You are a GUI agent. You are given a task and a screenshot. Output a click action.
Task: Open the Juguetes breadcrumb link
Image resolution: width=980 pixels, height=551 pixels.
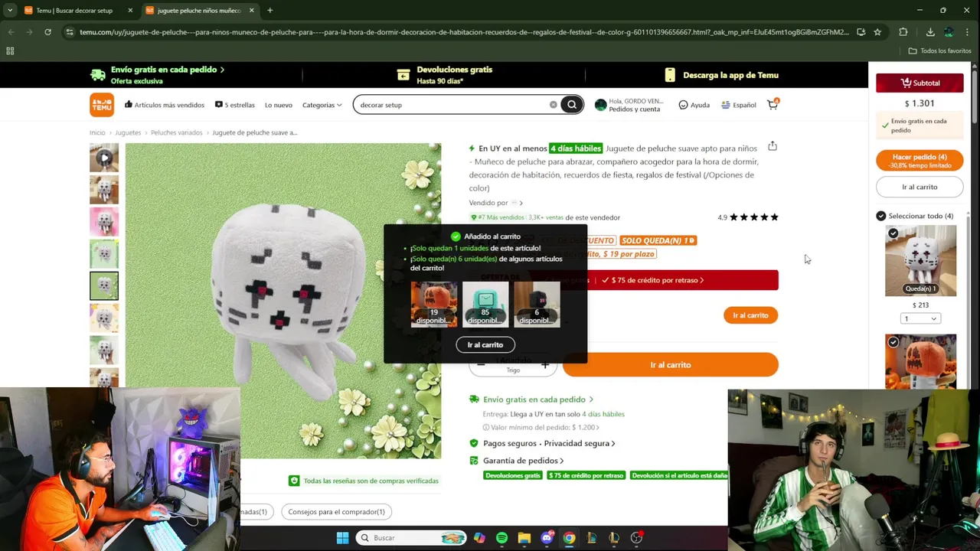[x=128, y=132]
